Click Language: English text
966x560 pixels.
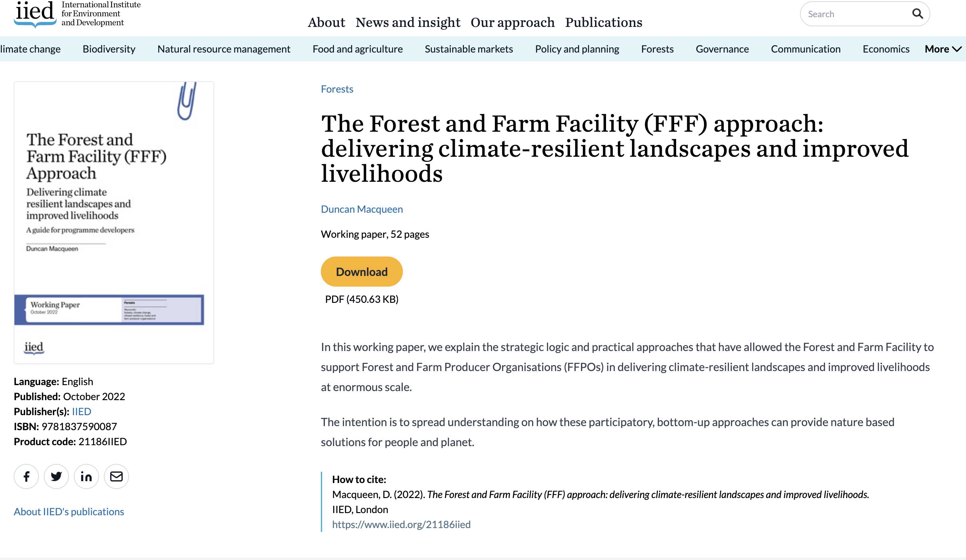pos(53,381)
